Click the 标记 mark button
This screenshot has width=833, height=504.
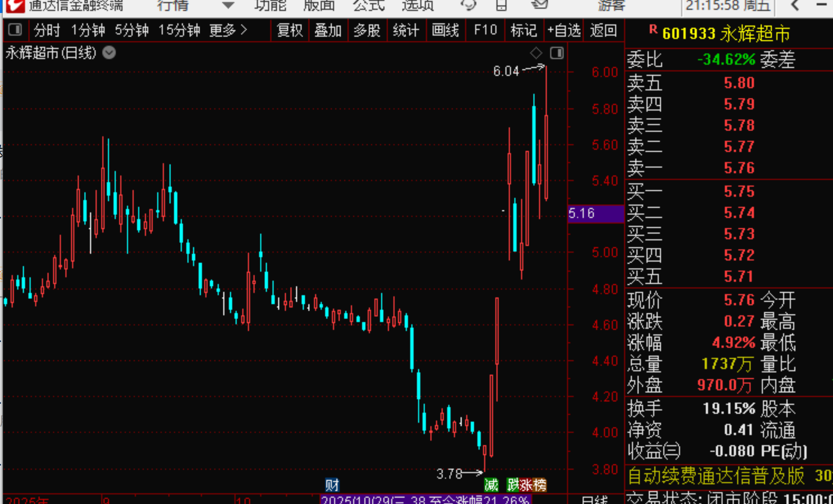(524, 30)
